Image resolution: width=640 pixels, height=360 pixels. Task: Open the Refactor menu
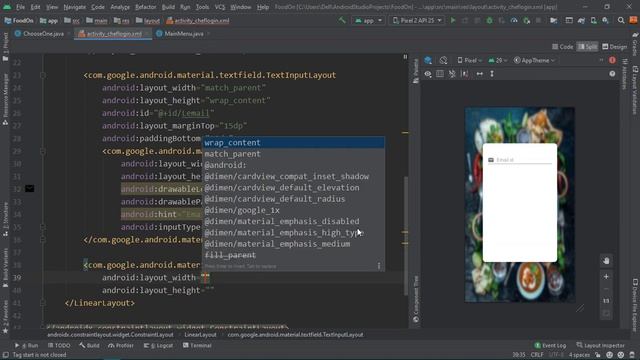145,7
